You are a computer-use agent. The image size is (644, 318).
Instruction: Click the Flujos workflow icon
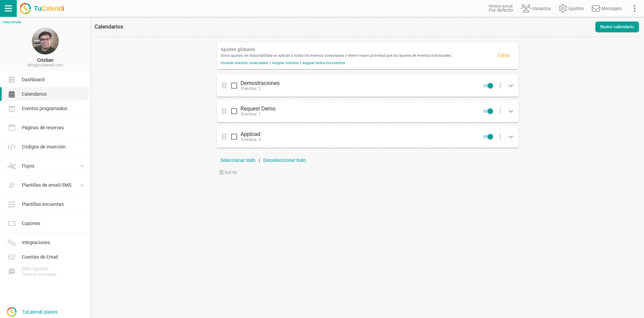(x=12, y=166)
